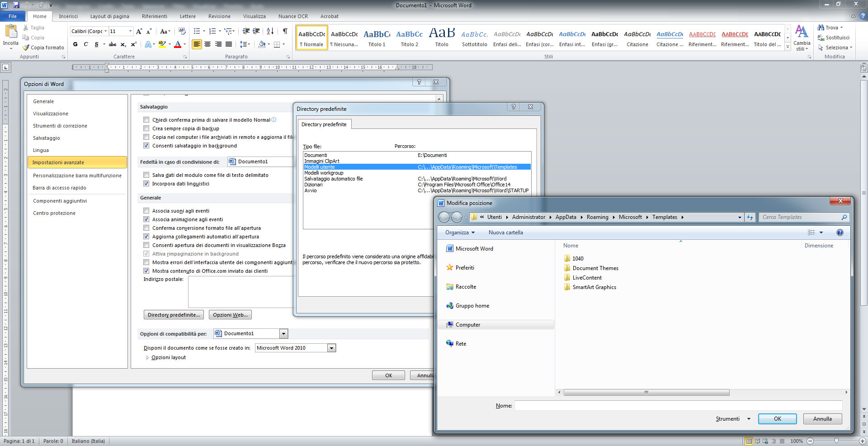Image resolution: width=868 pixels, height=446 pixels.
Task: Enable Chiedi conferma prima di salvare checkbox
Action: [x=146, y=120]
